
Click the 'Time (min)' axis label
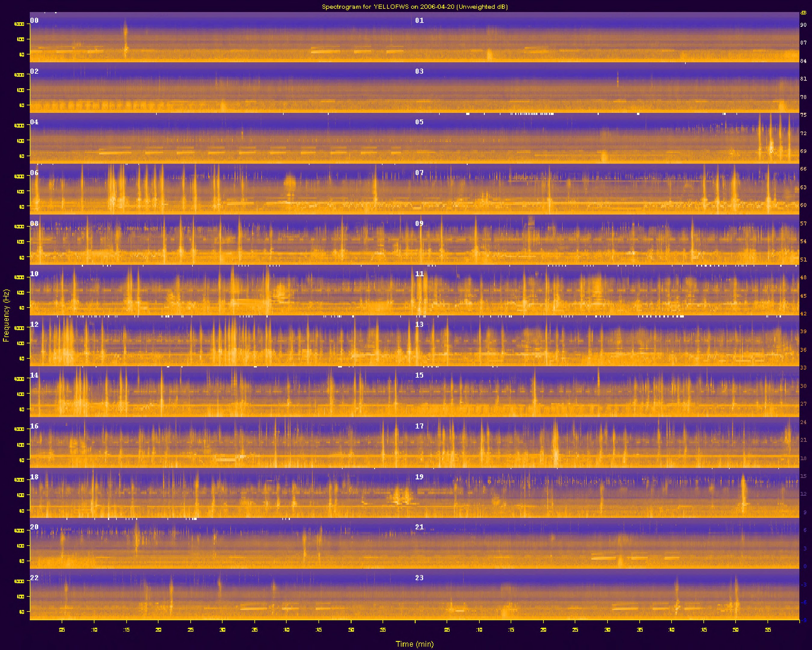[x=414, y=644]
